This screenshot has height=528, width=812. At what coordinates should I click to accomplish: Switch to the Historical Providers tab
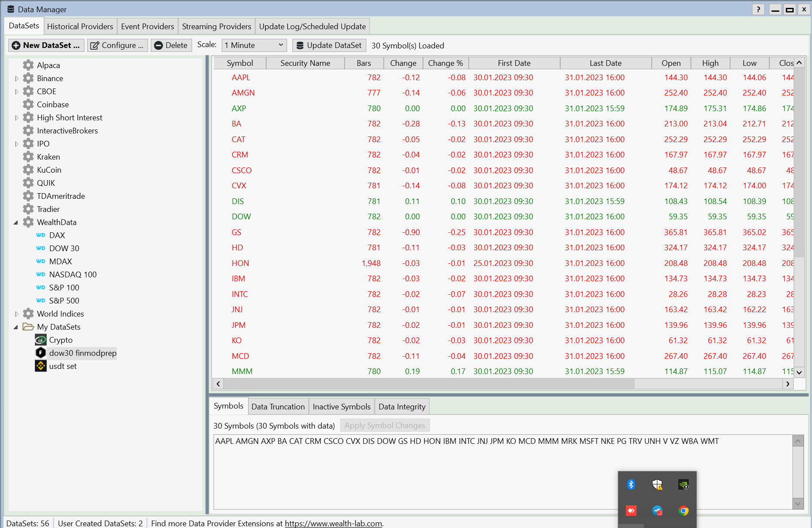pyautogui.click(x=80, y=26)
